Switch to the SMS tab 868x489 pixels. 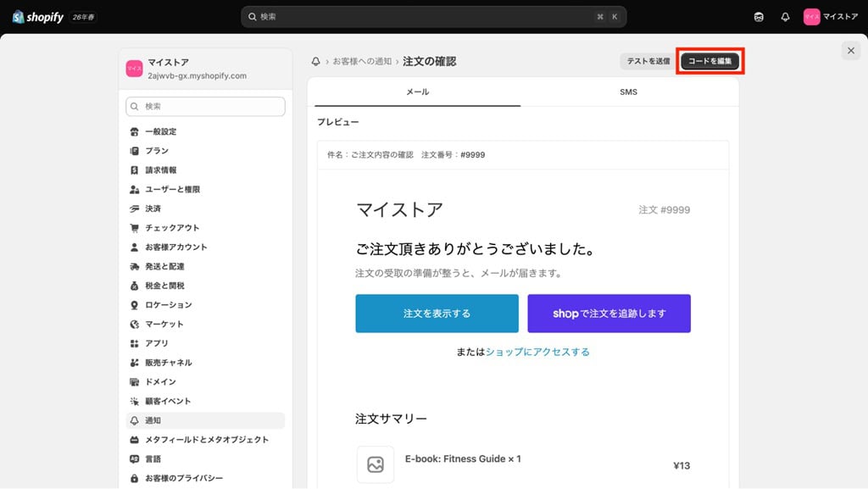click(x=628, y=92)
